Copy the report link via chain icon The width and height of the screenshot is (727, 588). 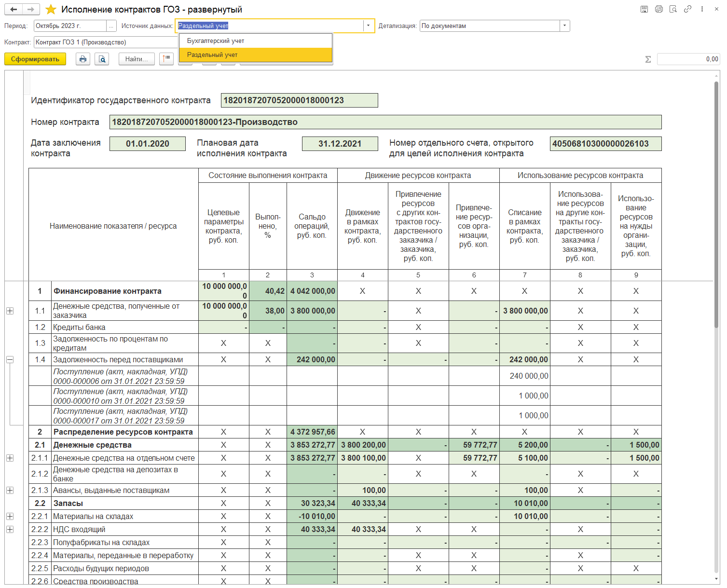coord(687,9)
